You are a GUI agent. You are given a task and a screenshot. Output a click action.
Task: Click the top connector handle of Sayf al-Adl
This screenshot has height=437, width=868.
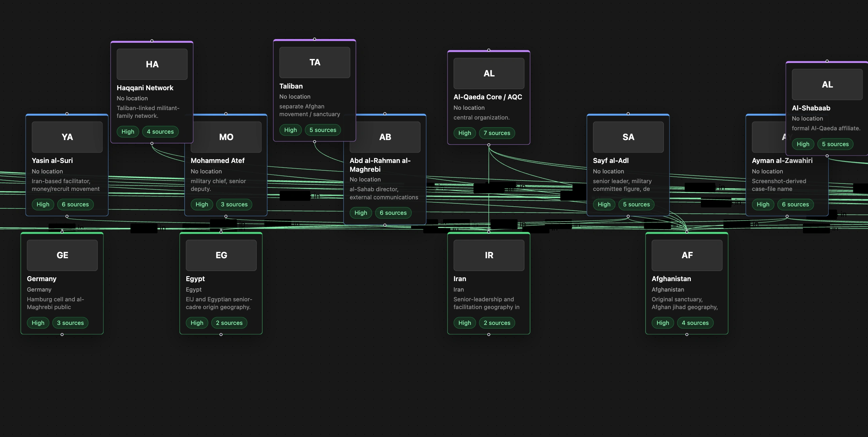click(x=628, y=114)
